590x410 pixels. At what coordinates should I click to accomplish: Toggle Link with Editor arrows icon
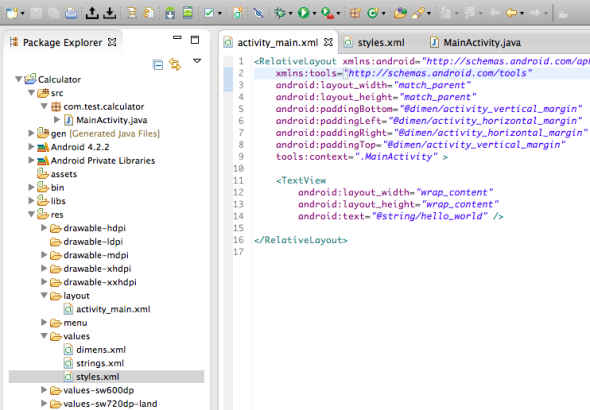[x=175, y=64]
